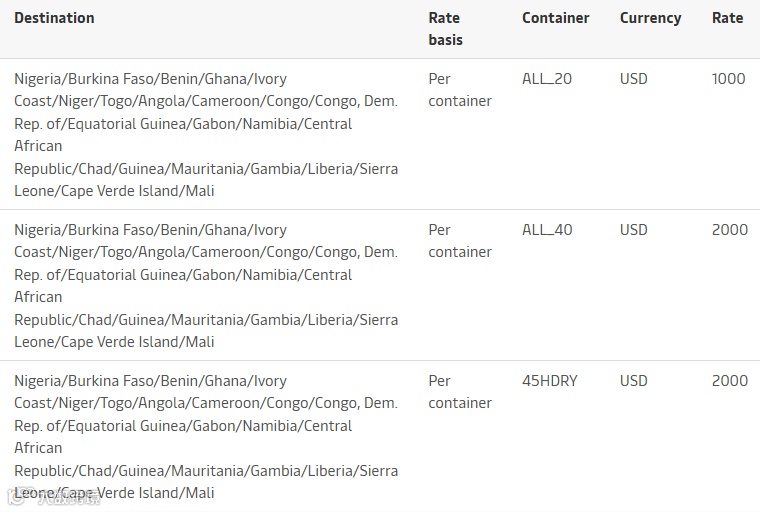
Task: Select USD in the ALL_40 row
Action: tap(633, 230)
